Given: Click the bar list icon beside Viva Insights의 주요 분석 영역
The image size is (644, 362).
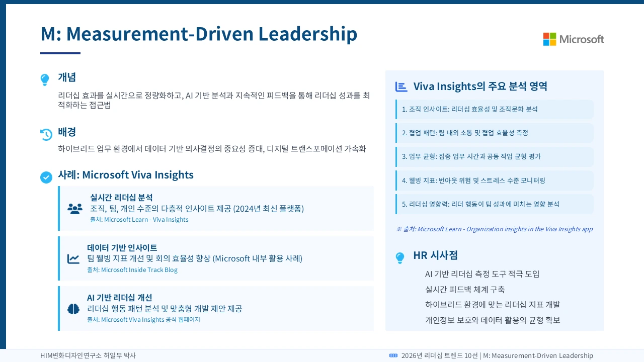Looking at the screenshot, I should point(401,86).
